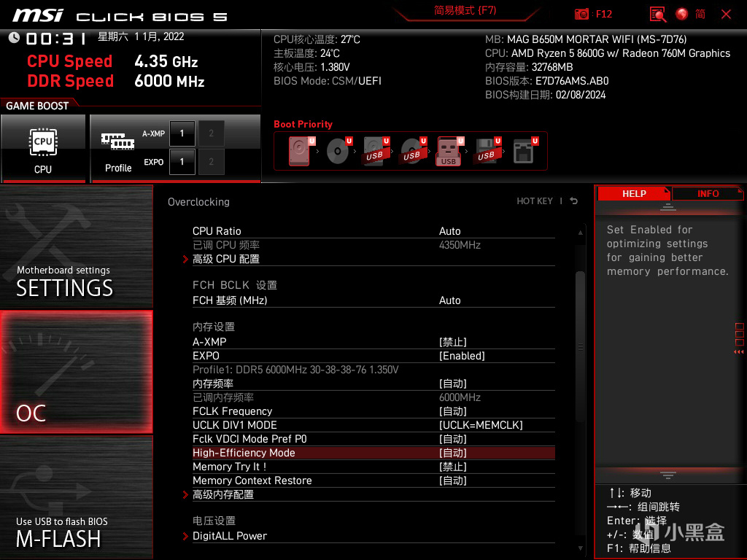The width and height of the screenshot is (747, 560).
Task: Click the Profile1 DDR5 6000MHz info line
Action: (x=295, y=370)
